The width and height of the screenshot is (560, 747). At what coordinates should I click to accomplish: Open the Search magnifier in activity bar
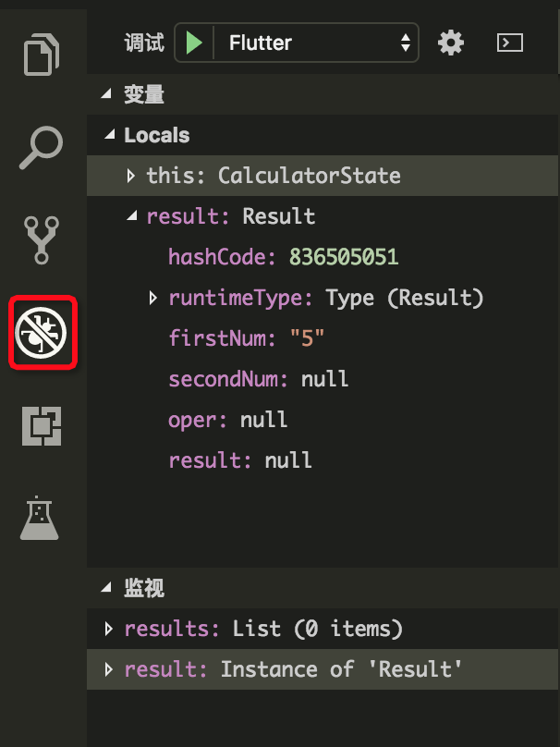42,147
